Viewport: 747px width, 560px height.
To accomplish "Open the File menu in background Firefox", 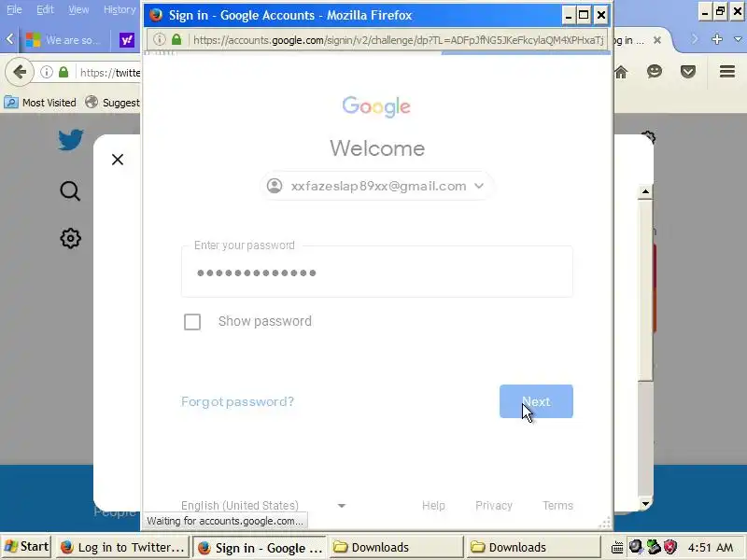I will (x=14, y=9).
